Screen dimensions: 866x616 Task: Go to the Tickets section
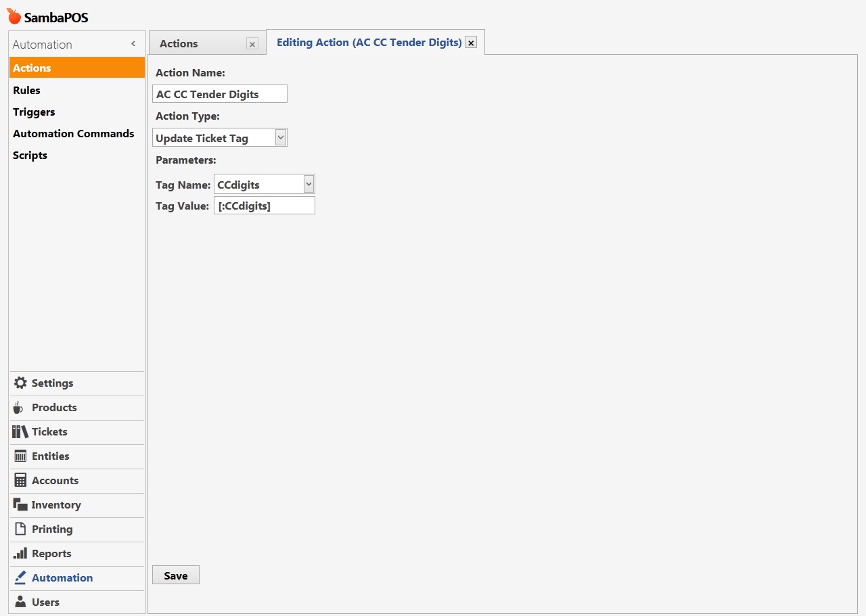(77, 431)
